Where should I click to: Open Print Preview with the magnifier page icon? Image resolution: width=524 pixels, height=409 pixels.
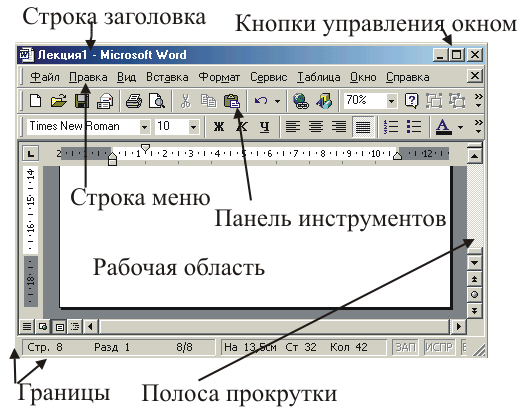tap(157, 101)
